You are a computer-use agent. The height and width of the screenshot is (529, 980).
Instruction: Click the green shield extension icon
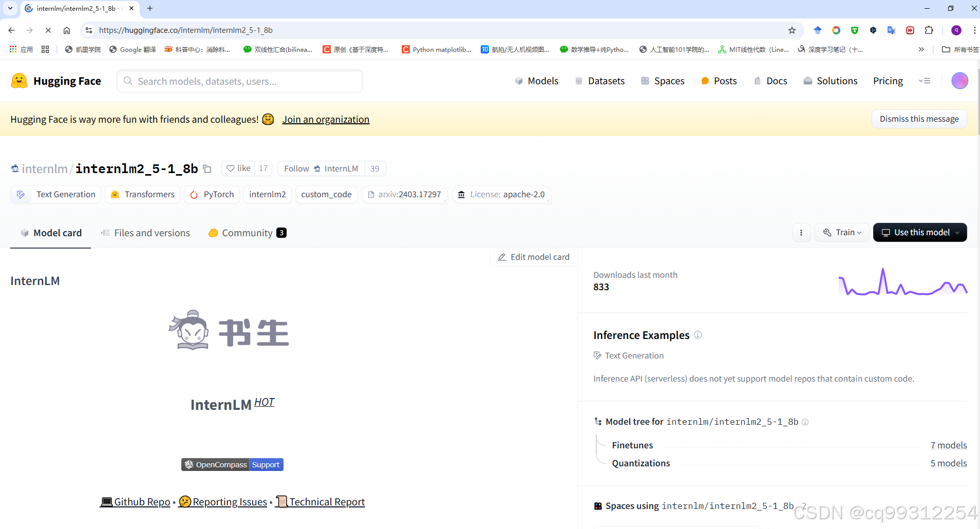(855, 30)
